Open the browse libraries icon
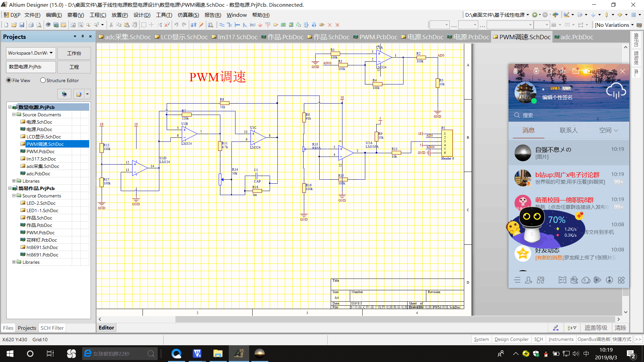The image size is (644, 362). click(210, 25)
